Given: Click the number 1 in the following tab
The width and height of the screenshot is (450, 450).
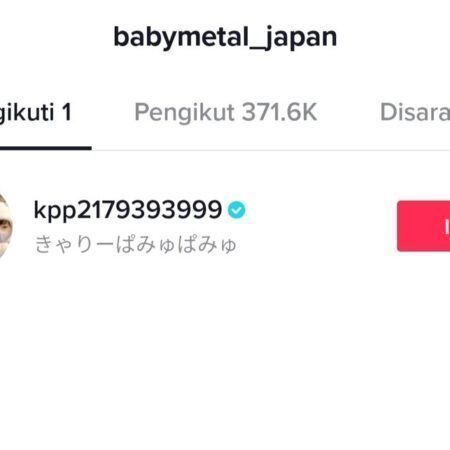Looking at the screenshot, I should point(67,112).
